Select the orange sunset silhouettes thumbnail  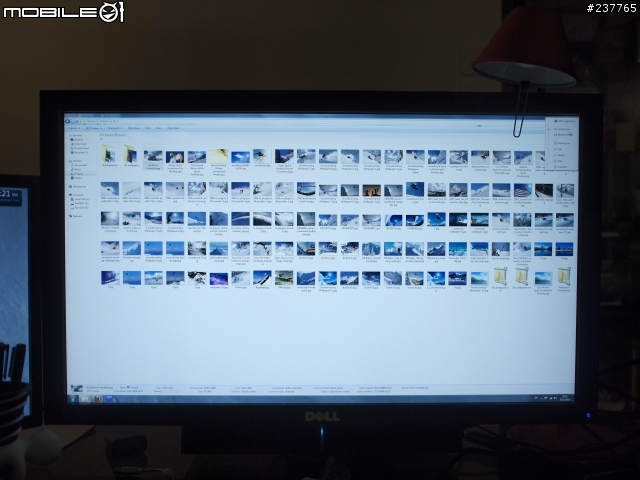tap(371, 190)
